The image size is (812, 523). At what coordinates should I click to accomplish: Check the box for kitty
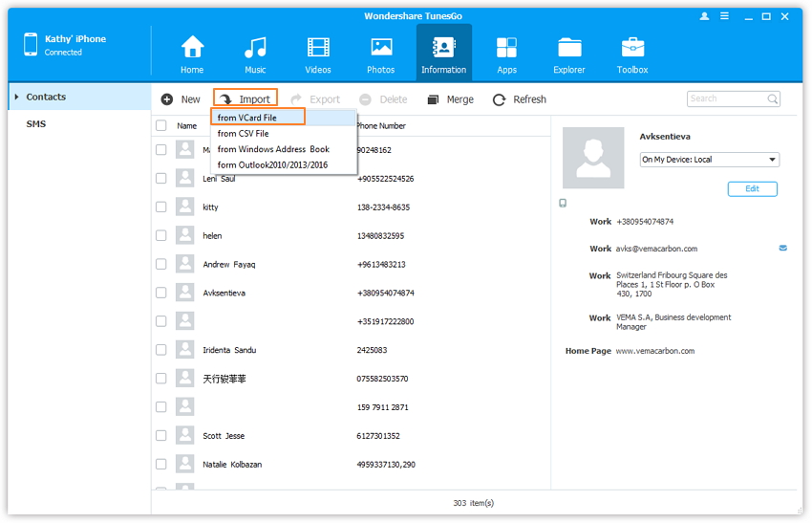tap(161, 207)
